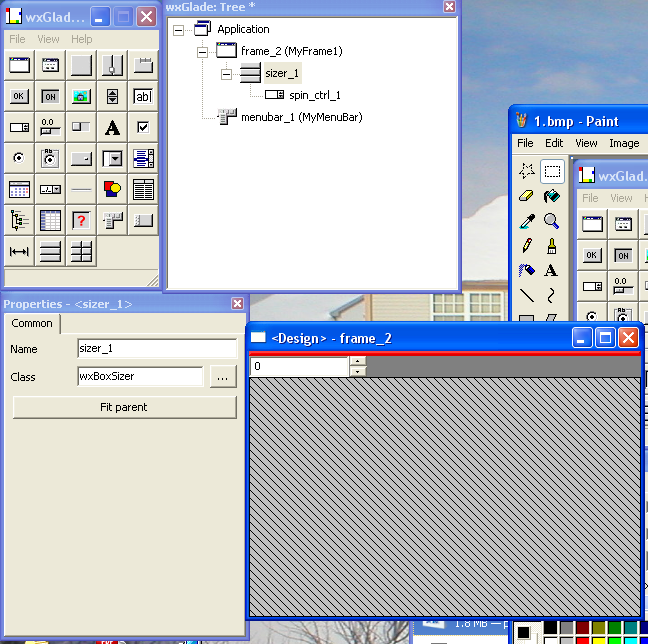The image size is (648, 644).
Task: Click the Fit parent button
Action: coord(124,407)
